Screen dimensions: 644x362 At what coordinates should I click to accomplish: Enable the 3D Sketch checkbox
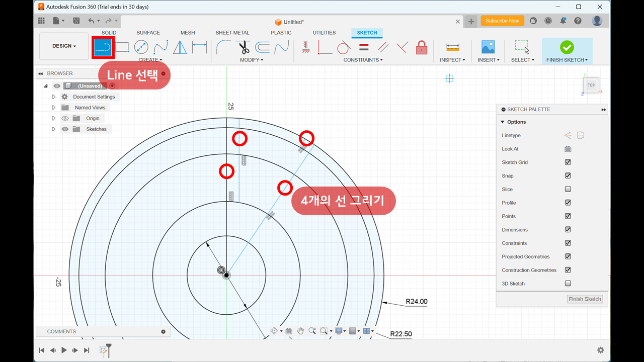coord(568,284)
